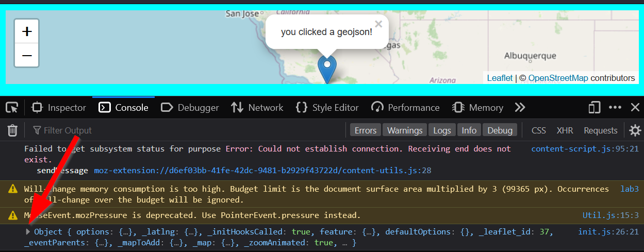Activate the element picker tool icon
Screen dimensions: 644x252
pyautogui.click(x=12, y=108)
